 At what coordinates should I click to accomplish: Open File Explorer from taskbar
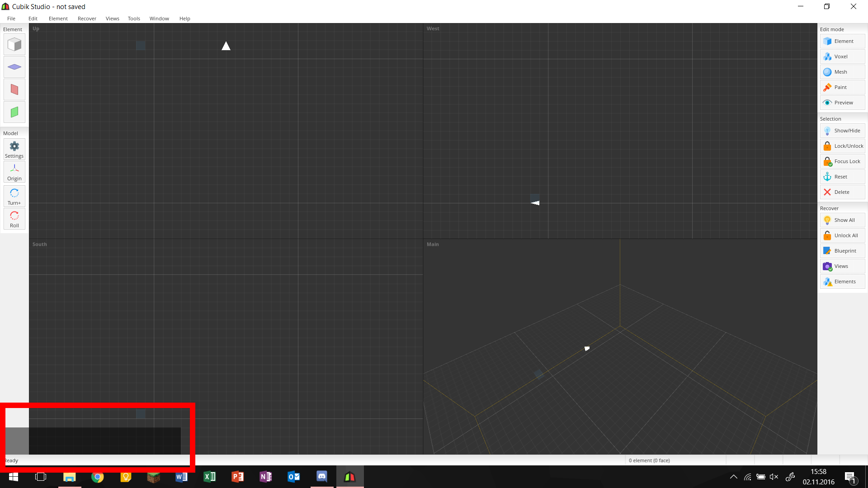(x=69, y=477)
